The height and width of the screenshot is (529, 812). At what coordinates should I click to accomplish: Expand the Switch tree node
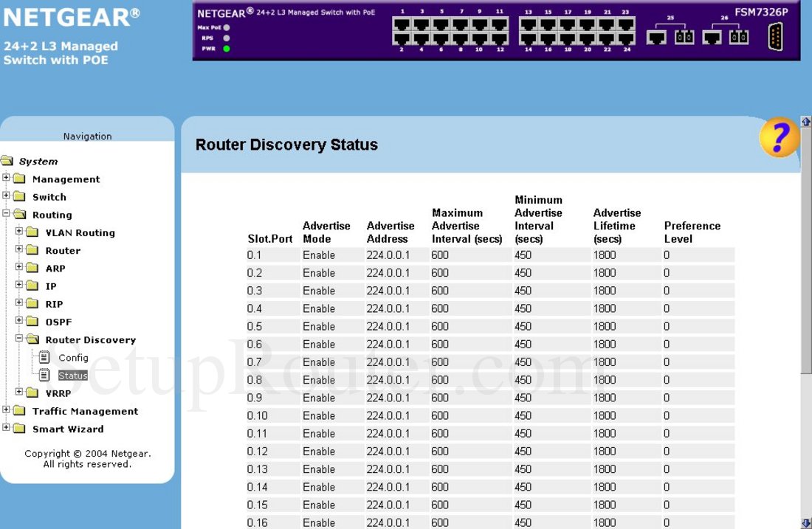pos(6,195)
